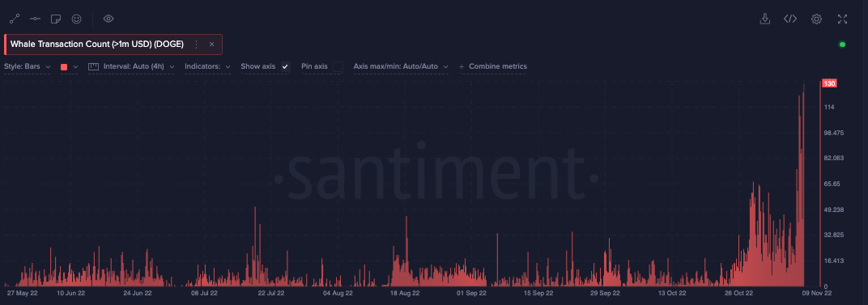Open the Style: Bars dropdown
868x305 pixels.
pyautogui.click(x=28, y=66)
